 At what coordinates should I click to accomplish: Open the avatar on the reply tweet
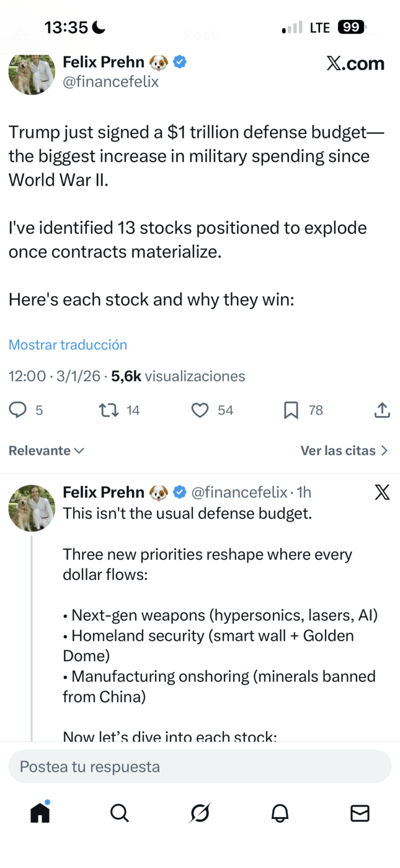click(x=32, y=508)
